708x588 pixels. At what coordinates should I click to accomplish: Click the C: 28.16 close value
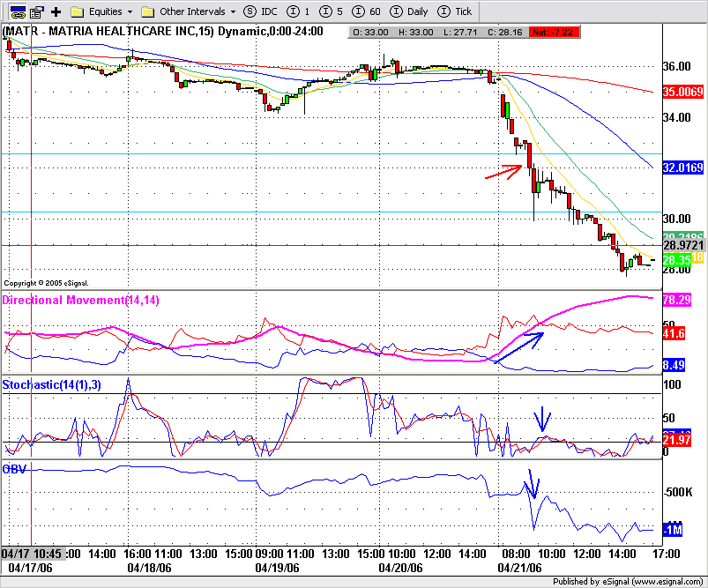coord(504,32)
